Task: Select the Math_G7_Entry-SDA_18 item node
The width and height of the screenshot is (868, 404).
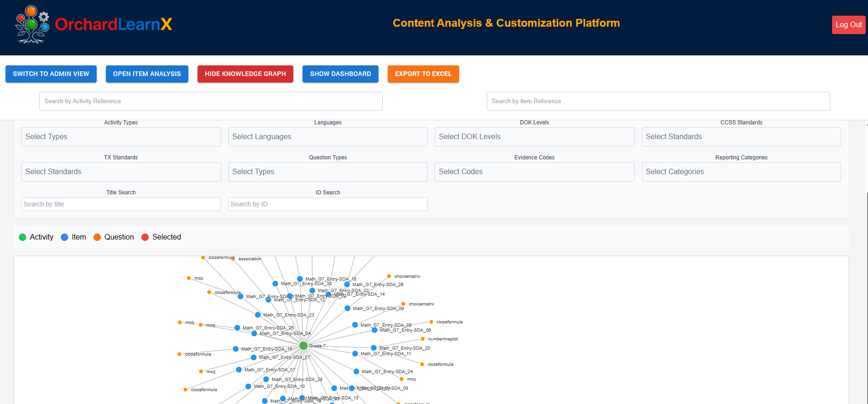Action: [300, 279]
